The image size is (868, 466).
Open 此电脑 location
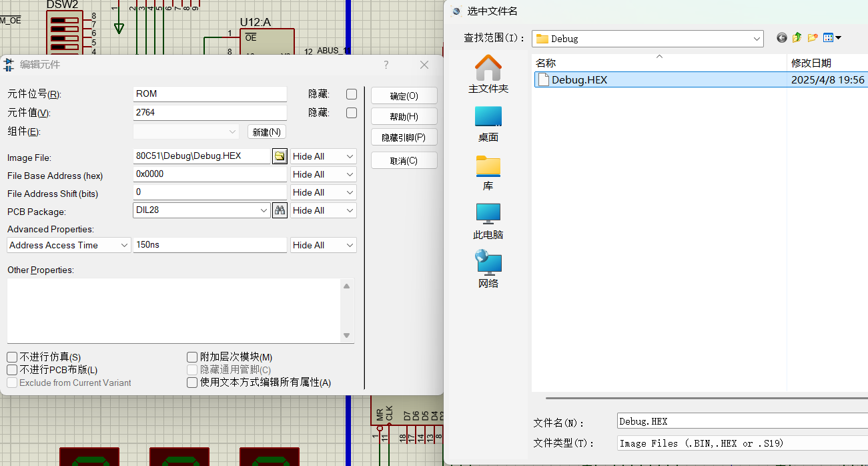click(x=488, y=222)
